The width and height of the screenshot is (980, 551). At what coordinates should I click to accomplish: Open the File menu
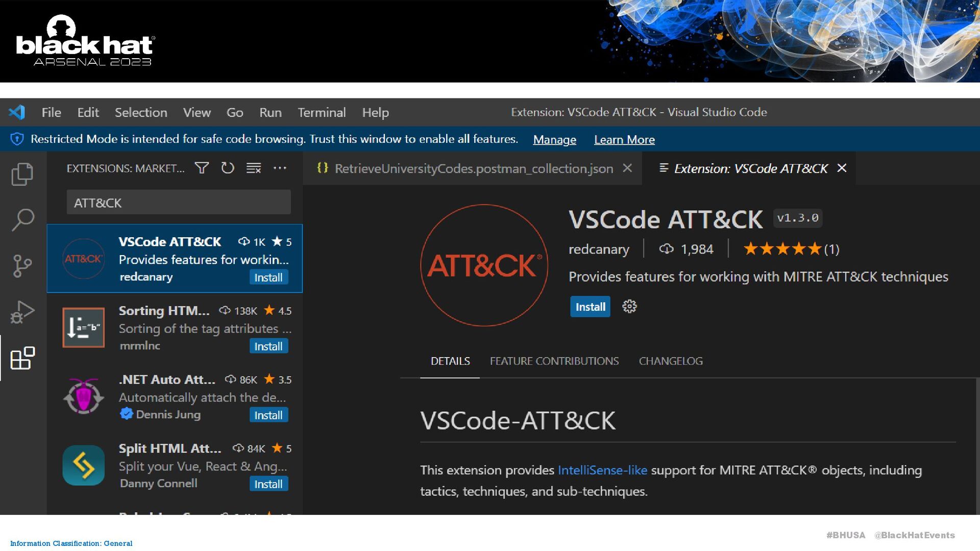51,112
